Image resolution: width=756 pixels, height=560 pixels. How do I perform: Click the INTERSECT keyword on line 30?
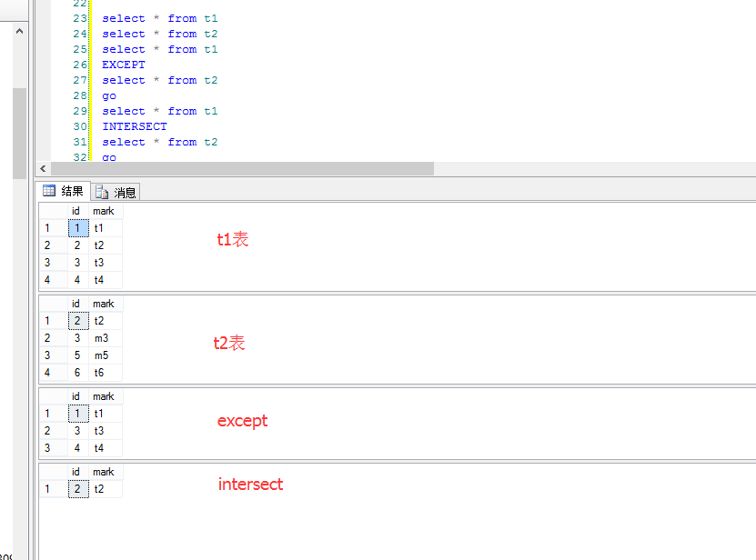coord(135,126)
